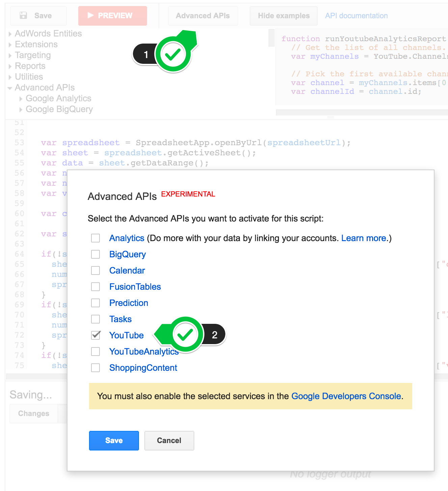Enable the Prediction checkbox
The height and width of the screenshot is (491, 448).
95,303
